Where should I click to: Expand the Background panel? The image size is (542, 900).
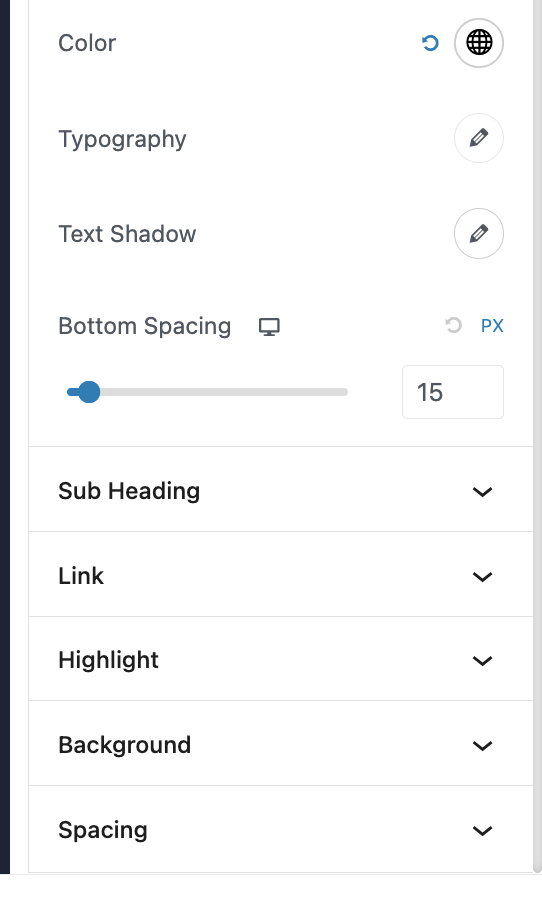point(281,743)
